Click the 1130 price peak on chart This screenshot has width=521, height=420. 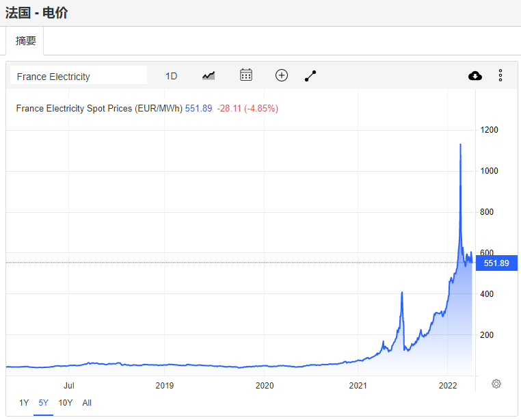click(x=460, y=145)
